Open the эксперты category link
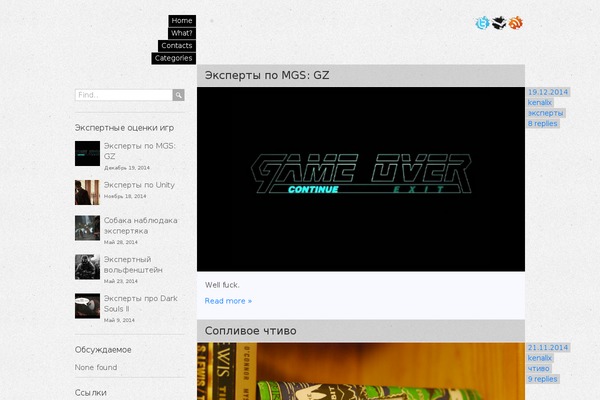Screen dimensions: 600x400 click(x=545, y=113)
